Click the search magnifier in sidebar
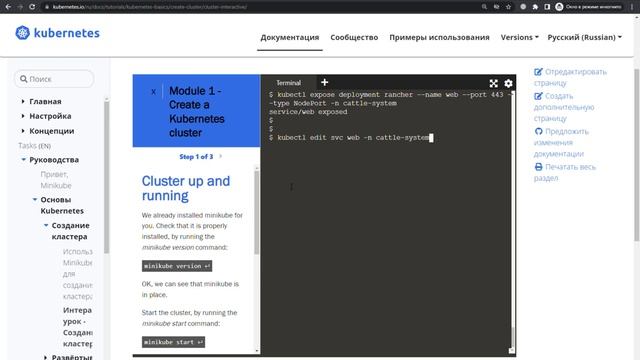This screenshot has width=640, height=360. point(24,79)
